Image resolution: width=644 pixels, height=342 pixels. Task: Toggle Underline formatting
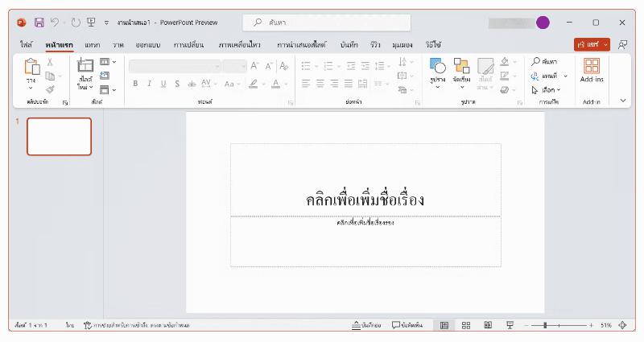(x=163, y=84)
